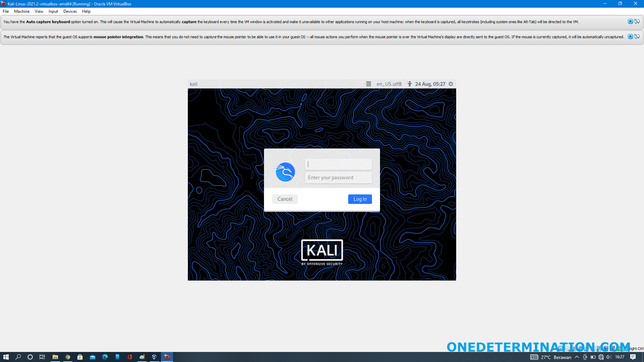The image size is (644, 362).
Task: Click the hard disk activity icon in VirtualBox status bar
Action: 560,349
